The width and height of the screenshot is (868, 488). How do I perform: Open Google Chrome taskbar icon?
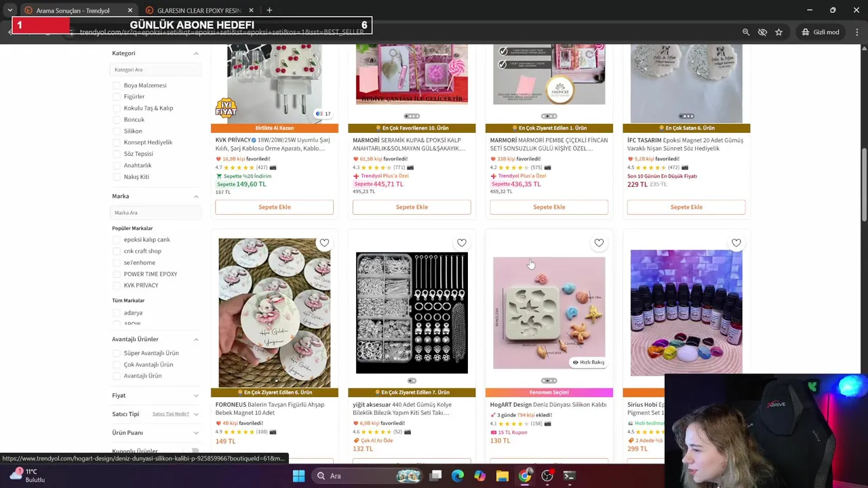tap(525, 476)
